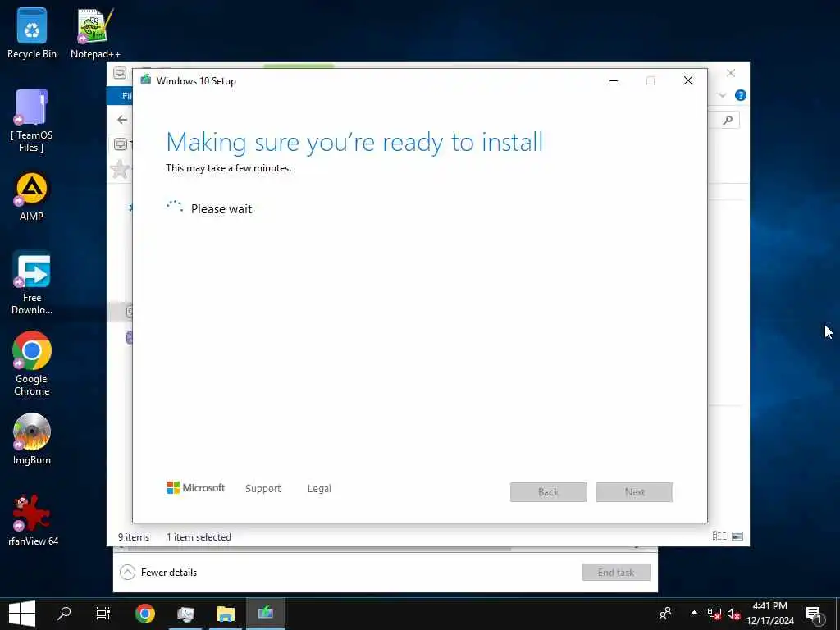Open Google Chrome desktop shortcut

(32, 364)
